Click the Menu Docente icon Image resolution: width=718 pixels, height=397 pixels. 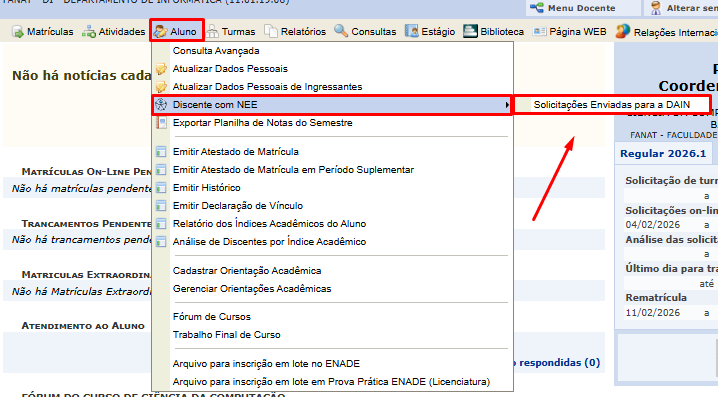coord(537,8)
